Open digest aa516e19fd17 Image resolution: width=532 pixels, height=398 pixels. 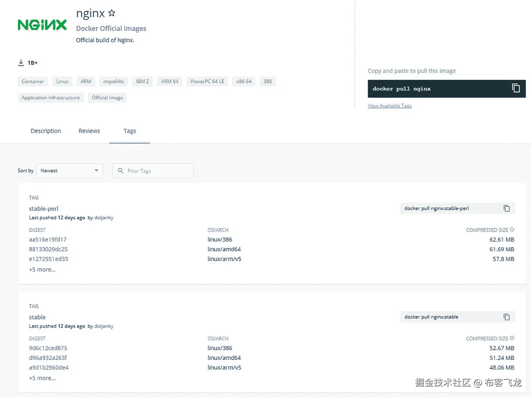point(48,240)
